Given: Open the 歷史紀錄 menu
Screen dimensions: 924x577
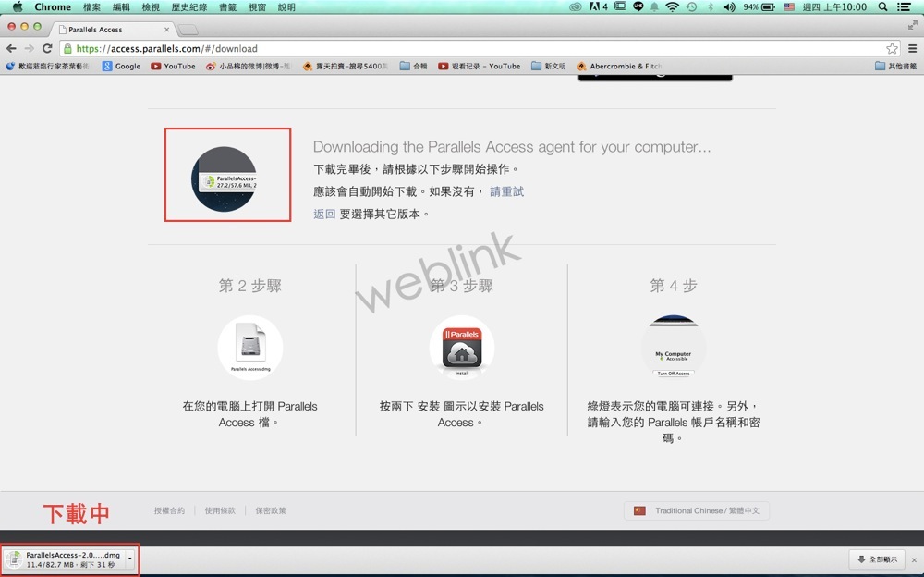Looking at the screenshot, I should click(188, 7).
